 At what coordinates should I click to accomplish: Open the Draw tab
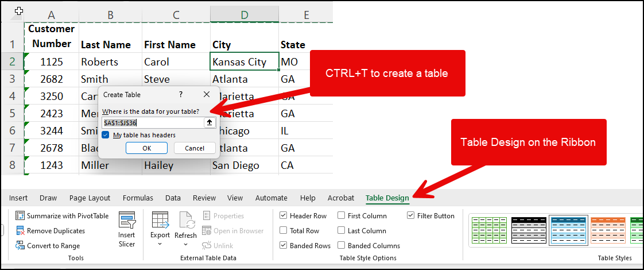point(48,198)
